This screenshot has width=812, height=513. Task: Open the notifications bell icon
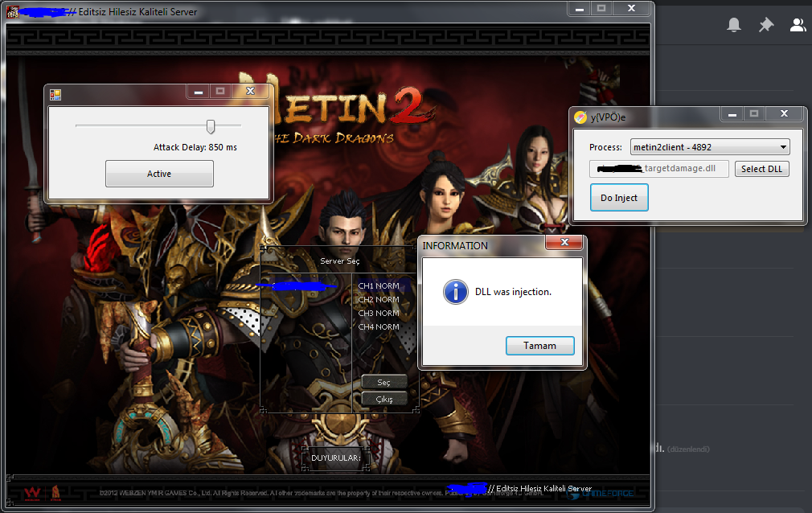click(734, 25)
